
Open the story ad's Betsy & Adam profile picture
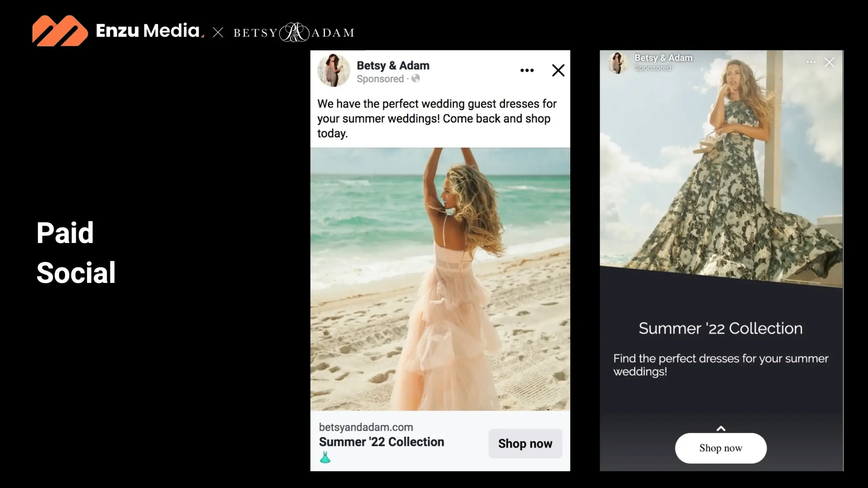[617, 63]
